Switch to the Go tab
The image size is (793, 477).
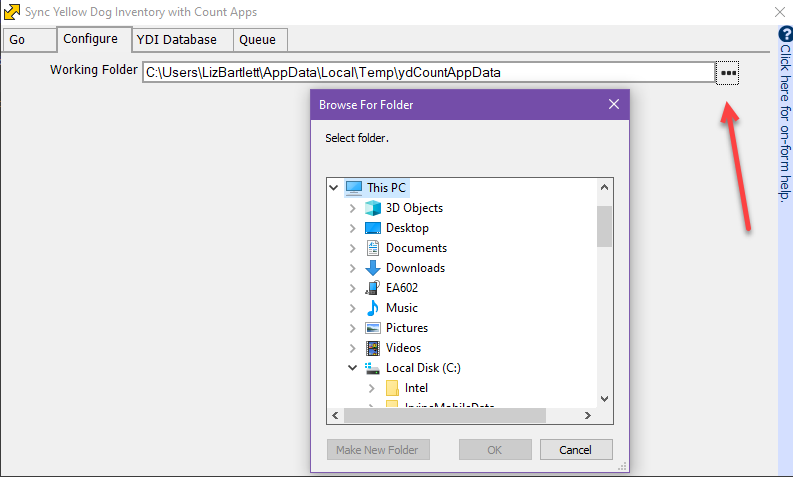tap(18, 40)
